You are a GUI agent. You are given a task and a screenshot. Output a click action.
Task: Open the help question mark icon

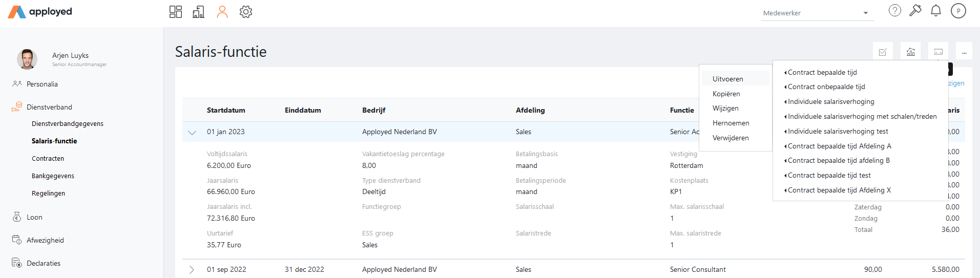(x=895, y=10)
